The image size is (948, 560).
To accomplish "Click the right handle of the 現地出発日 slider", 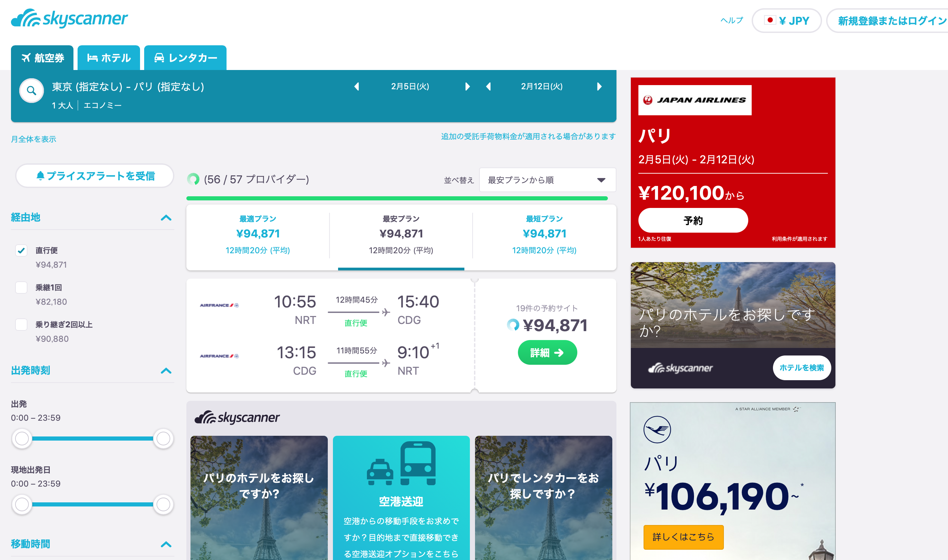I will 163,504.
